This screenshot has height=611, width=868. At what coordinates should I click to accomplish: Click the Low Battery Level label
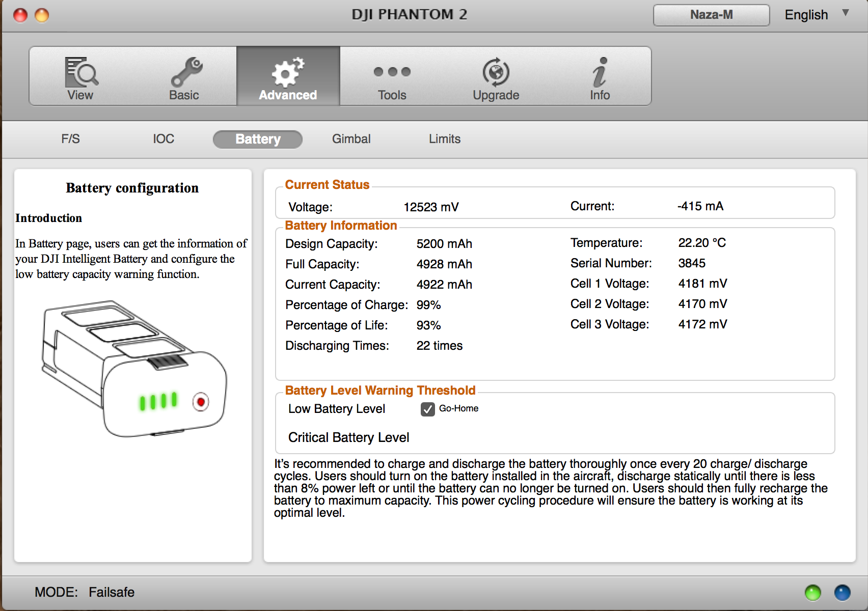point(337,409)
